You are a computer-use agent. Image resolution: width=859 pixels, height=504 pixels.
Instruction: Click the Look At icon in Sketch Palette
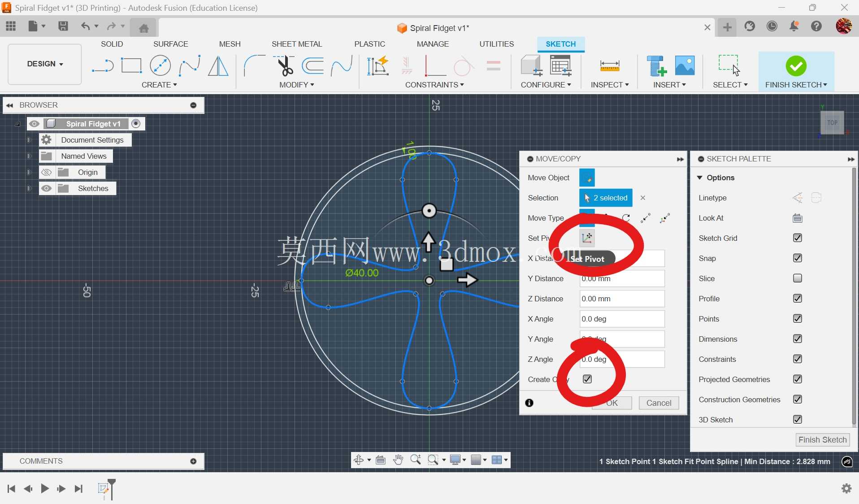tap(797, 218)
